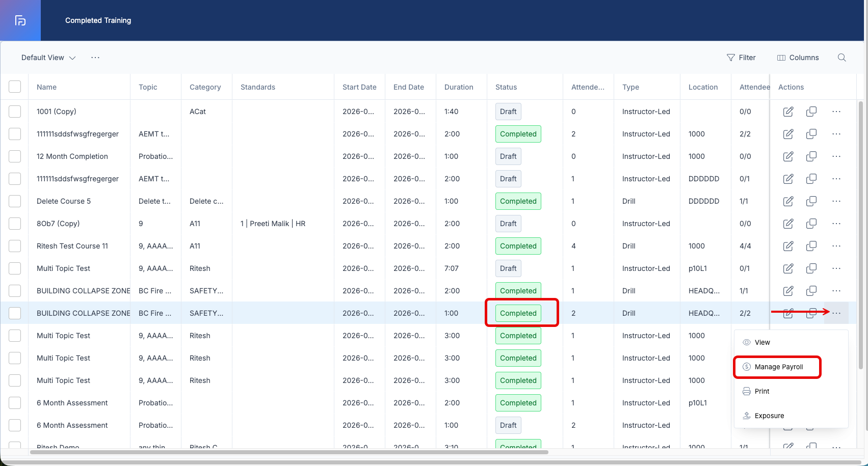This screenshot has width=868, height=466.
Task: Sort by the Start Date column header
Action: [x=359, y=87]
